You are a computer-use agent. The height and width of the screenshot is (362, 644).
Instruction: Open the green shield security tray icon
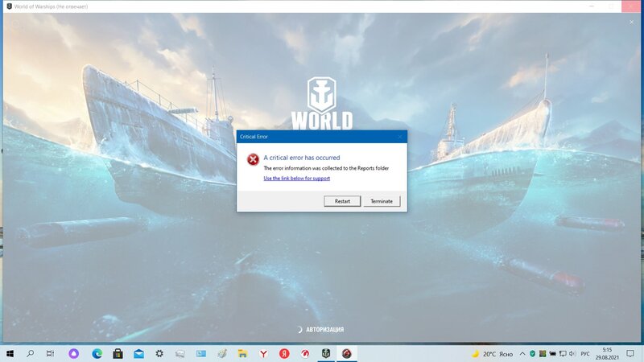point(532,354)
